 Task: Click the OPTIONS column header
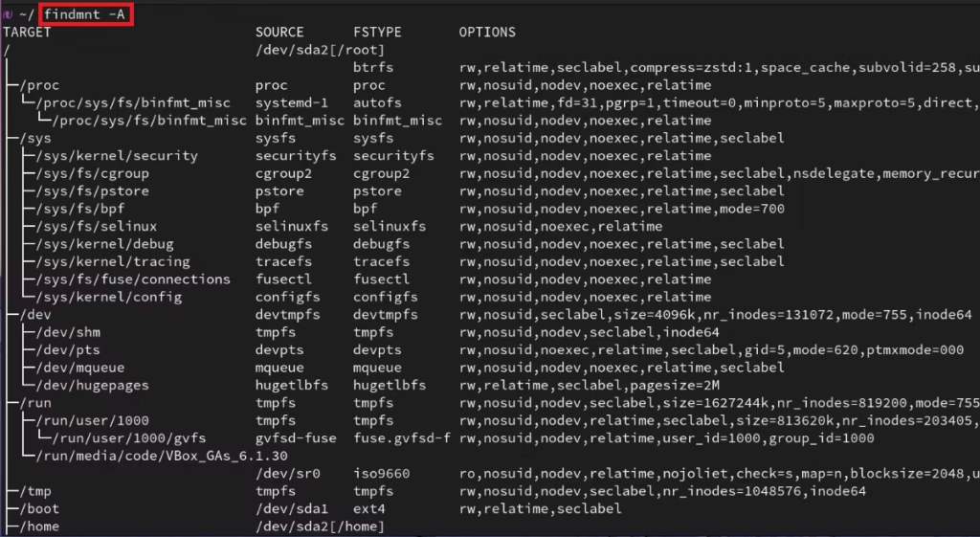tap(487, 32)
